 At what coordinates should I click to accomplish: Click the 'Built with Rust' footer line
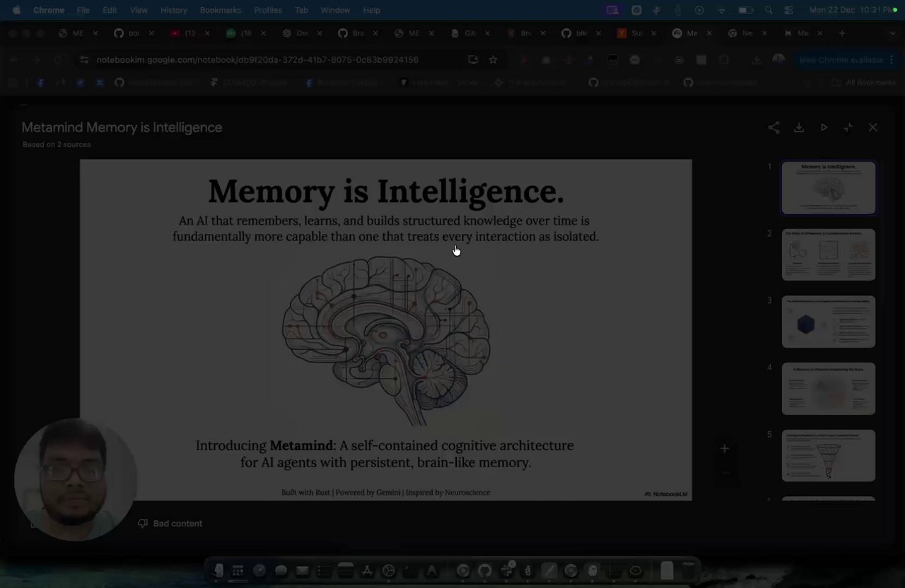pyautogui.click(x=385, y=493)
